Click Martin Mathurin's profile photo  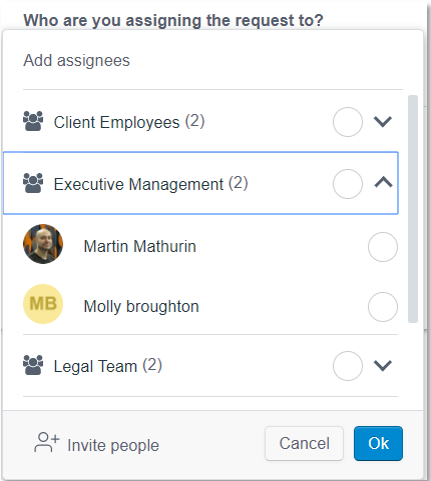(x=43, y=244)
